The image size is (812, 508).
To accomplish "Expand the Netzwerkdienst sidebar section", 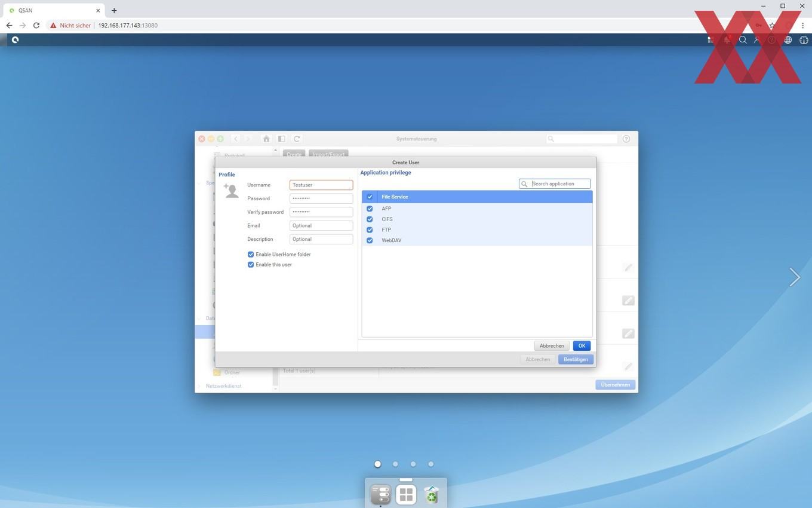I will click(223, 386).
